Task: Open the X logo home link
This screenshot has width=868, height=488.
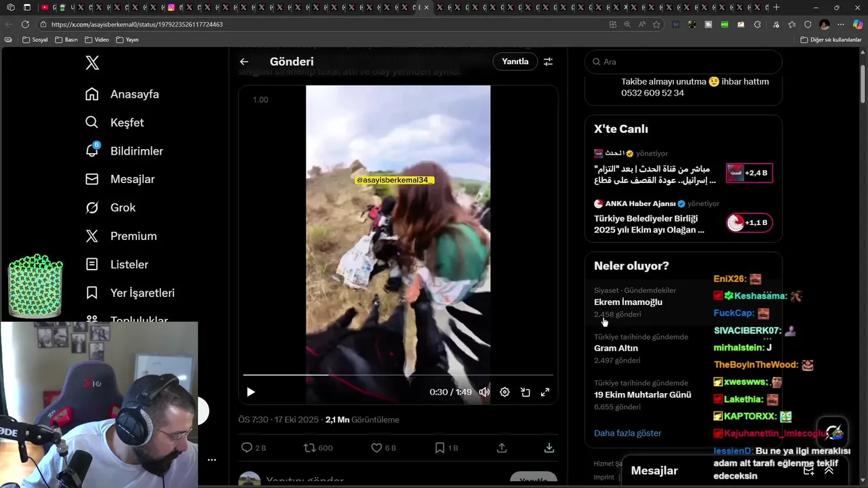Action: (92, 63)
